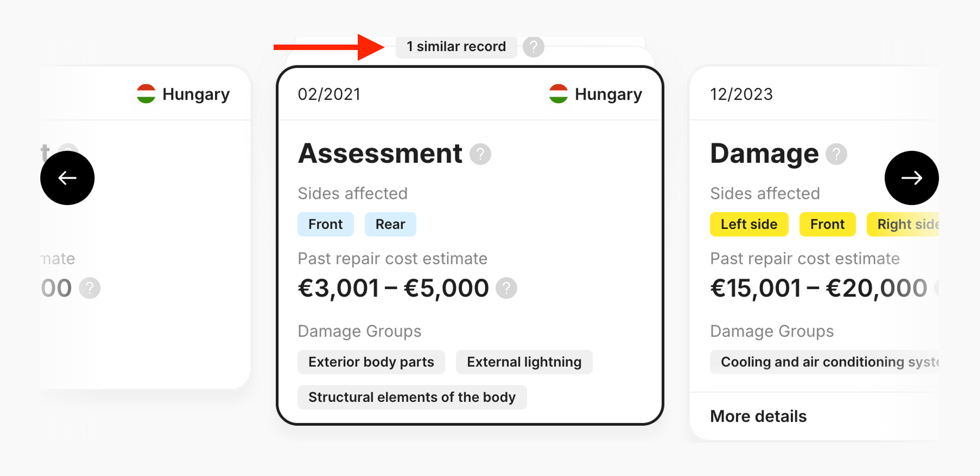Open the 1 similar record badge
Viewport: 980px width, 476px height.
pos(456,47)
